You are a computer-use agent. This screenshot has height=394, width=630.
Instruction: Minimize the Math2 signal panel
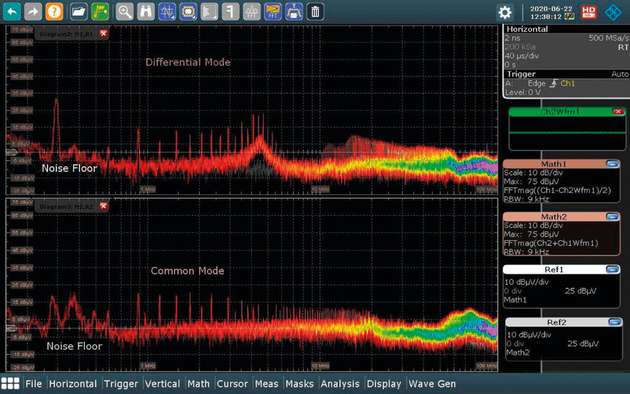612,216
